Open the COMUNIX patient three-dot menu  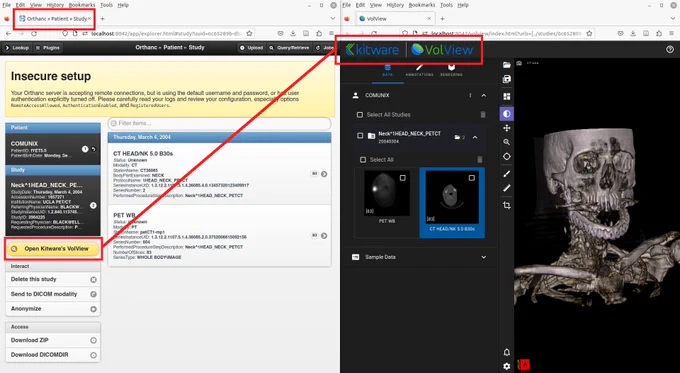470,95
